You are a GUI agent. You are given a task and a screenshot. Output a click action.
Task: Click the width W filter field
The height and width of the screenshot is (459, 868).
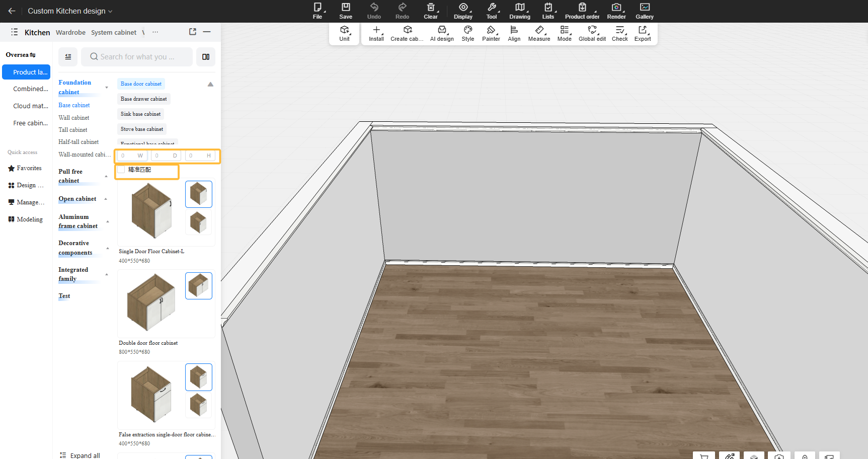(x=132, y=156)
